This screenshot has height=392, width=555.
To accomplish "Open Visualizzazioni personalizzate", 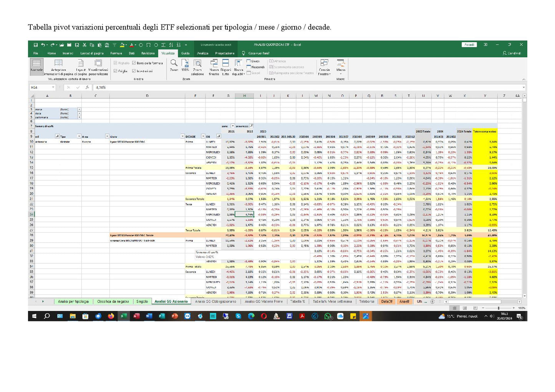I will [x=98, y=67].
